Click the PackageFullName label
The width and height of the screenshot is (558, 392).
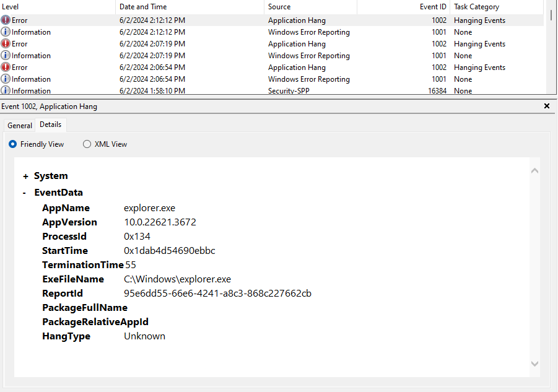[85, 307]
